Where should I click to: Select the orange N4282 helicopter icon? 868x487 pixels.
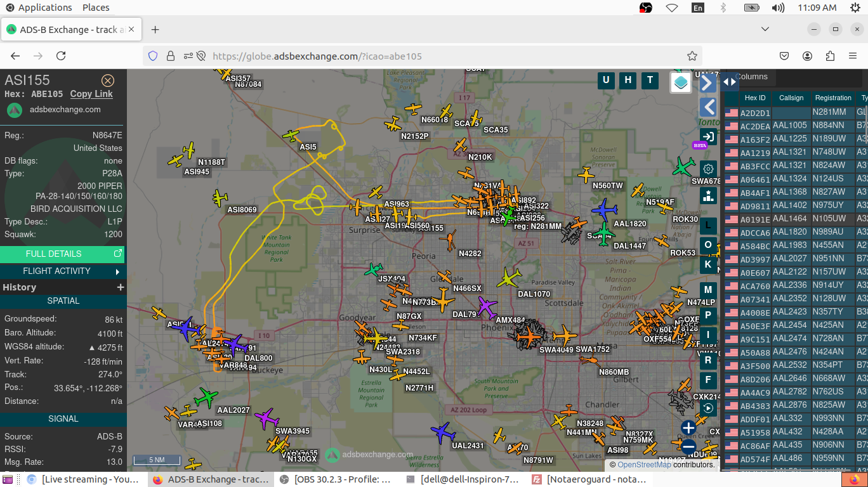(450, 240)
